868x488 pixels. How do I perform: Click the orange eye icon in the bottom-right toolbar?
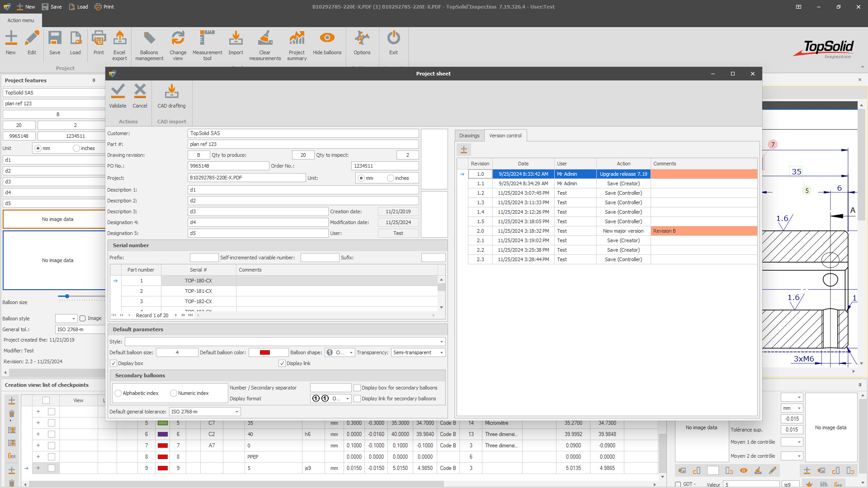743,470
